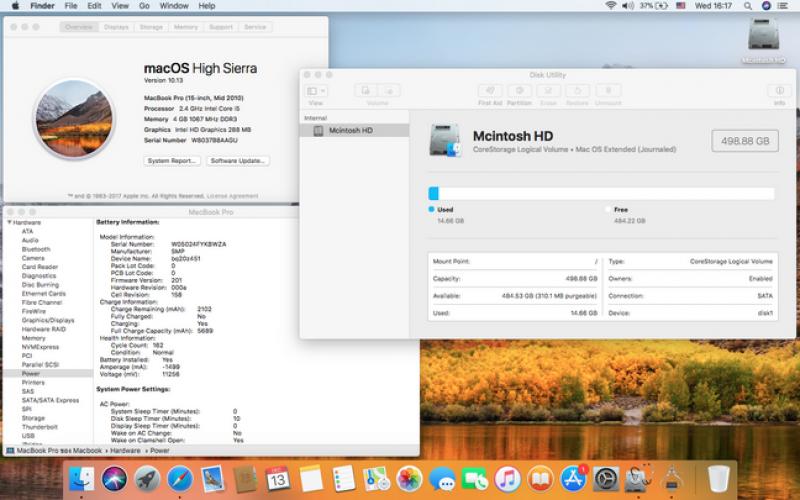
Task: Select NVMExpress in hardware list
Action: pos(40,347)
